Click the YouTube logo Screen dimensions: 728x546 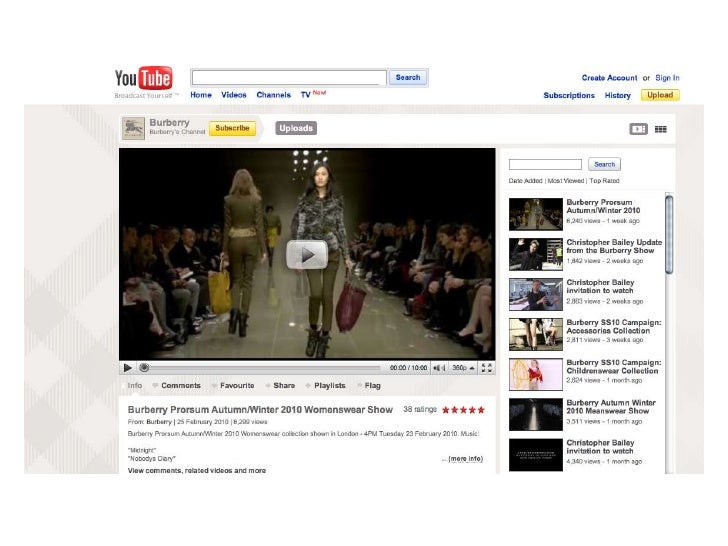pos(143,78)
